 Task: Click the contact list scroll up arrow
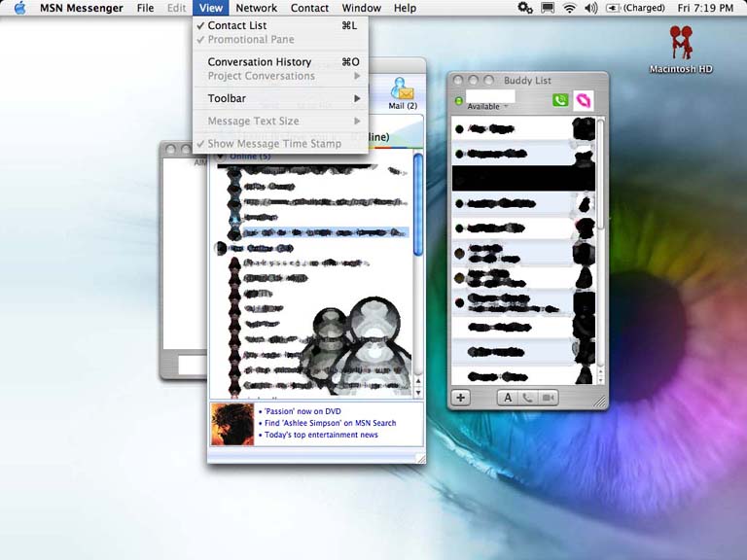pos(418,381)
